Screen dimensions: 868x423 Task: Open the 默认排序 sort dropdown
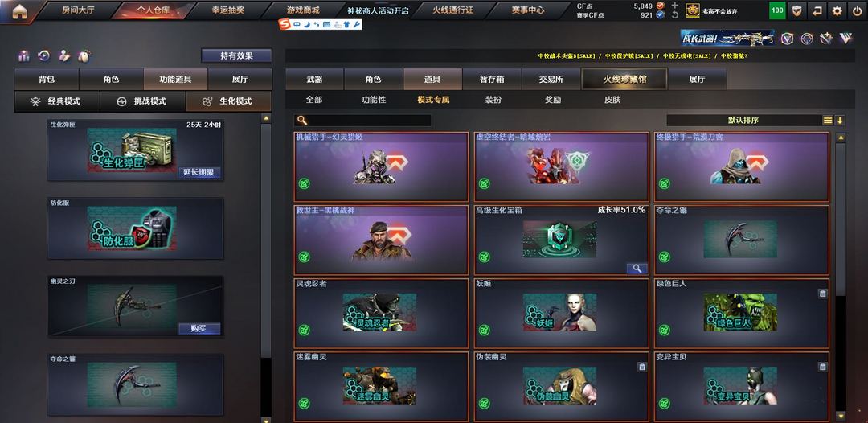(744, 120)
